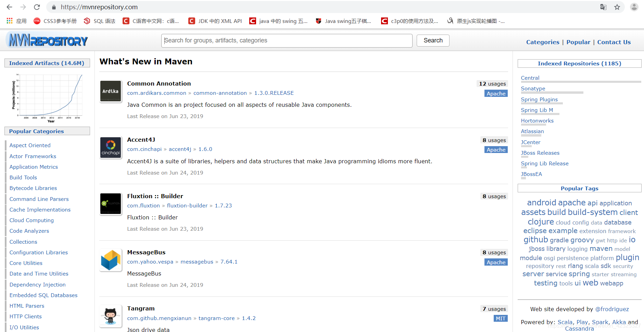Open java 中的 swing bookmark
Viewport: 644px width, 332px height.
(279, 21)
